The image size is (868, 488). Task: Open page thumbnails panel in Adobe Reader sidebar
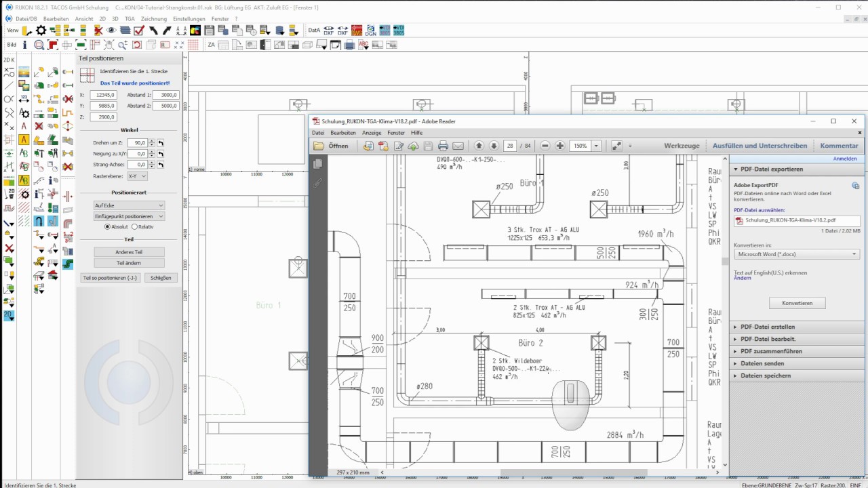pos(317,164)
